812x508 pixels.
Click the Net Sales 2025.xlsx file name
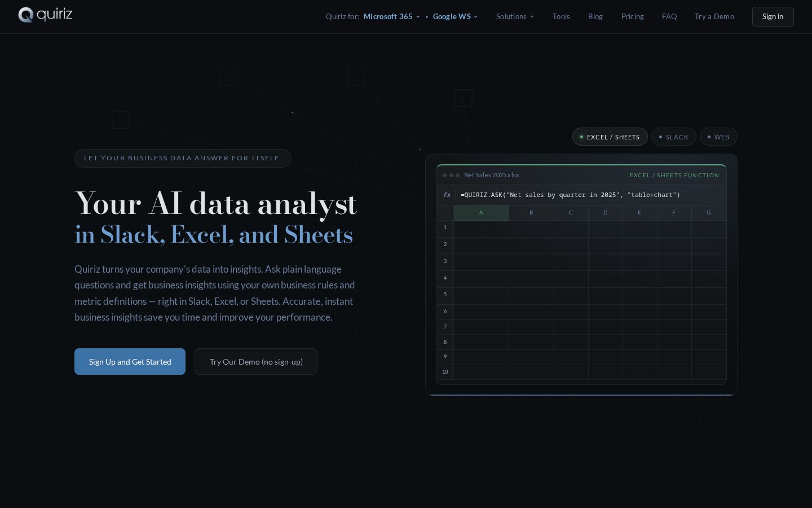click(x=492, y=176)
